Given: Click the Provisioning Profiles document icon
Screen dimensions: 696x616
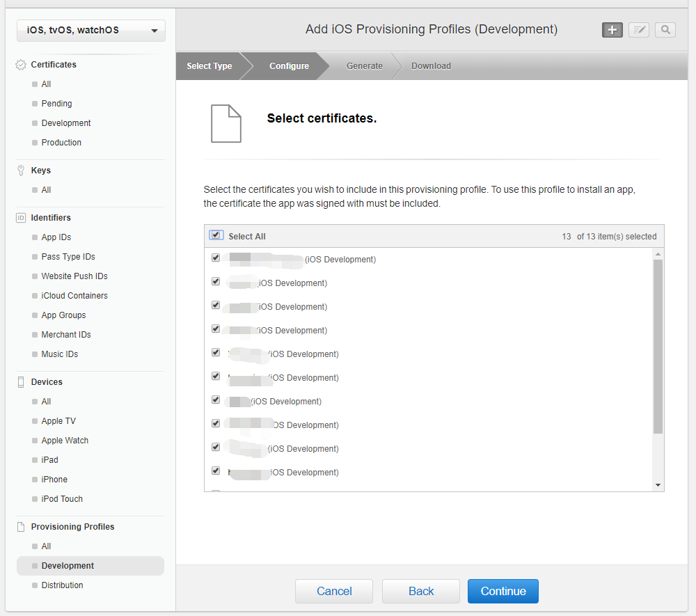Looking at the screenshot, I should click(x=21, y=527).
